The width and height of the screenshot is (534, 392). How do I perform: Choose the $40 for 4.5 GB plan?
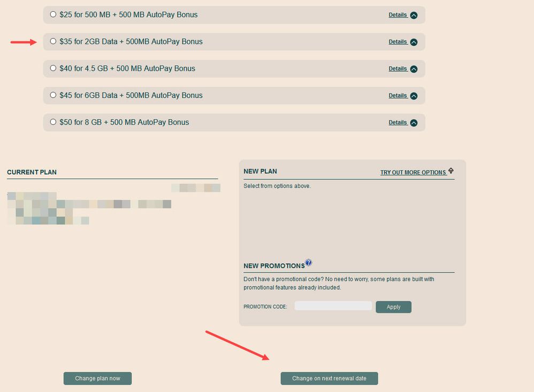tap(53, 68)
